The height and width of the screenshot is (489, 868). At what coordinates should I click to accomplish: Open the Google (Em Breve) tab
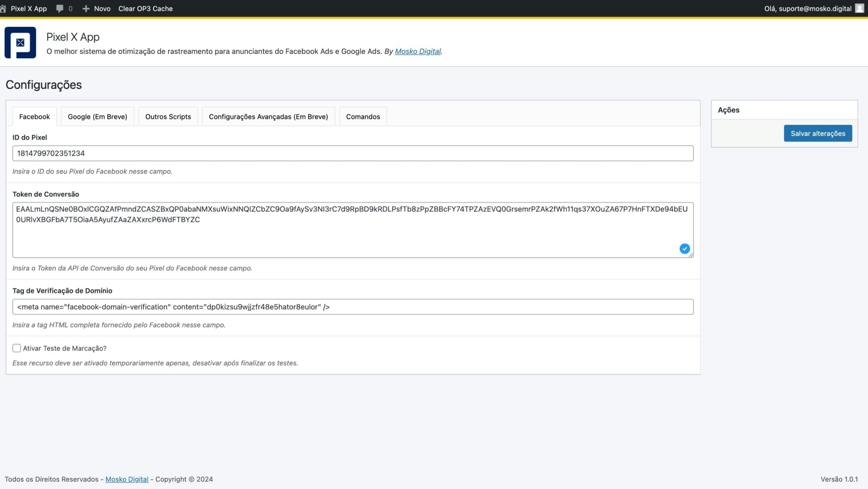click(98, 117)
